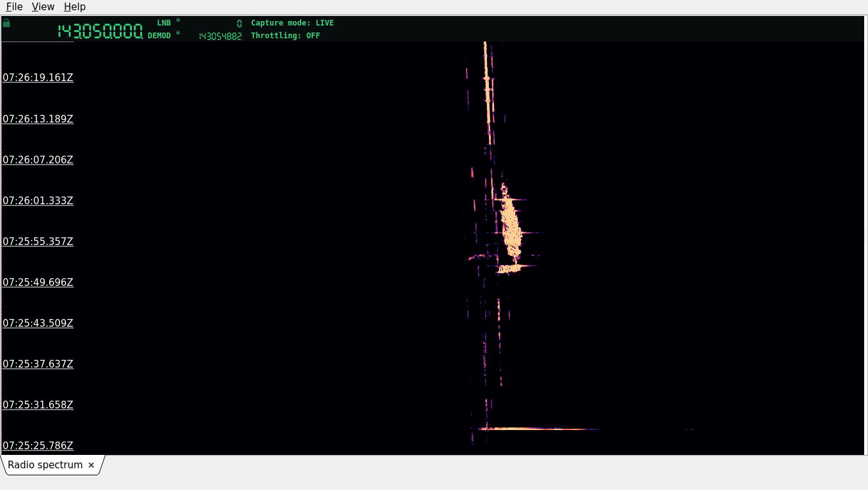Image resolution: width=868 pixels, height=490 pixels.
Task: Open the Help menu
Action: point(75,6)
